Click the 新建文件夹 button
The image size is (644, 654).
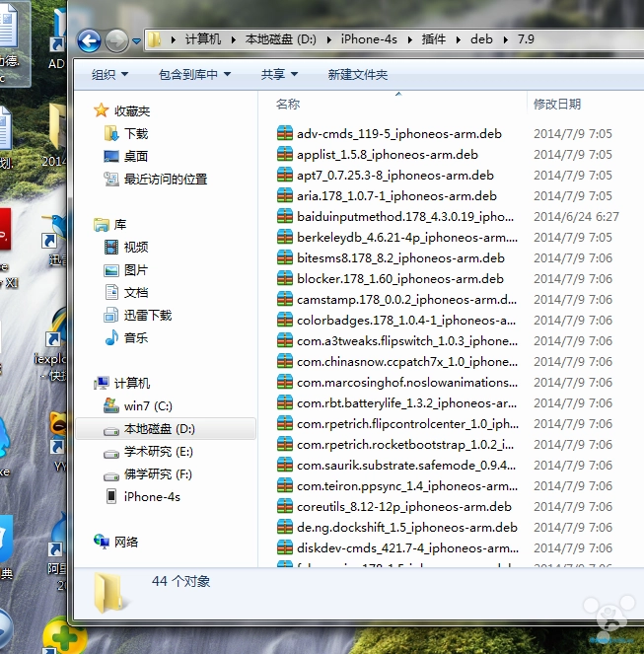pyautogui.click(x=357, y=74)
